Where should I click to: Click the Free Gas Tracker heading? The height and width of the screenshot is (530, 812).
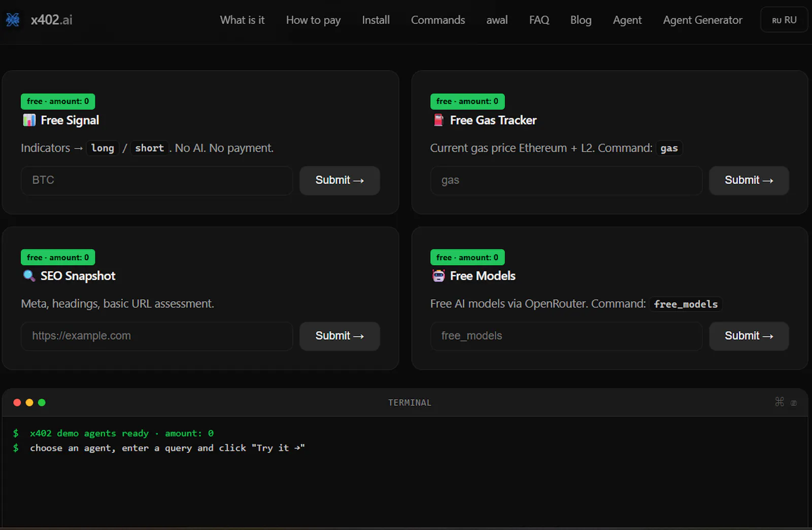point(493,120)
